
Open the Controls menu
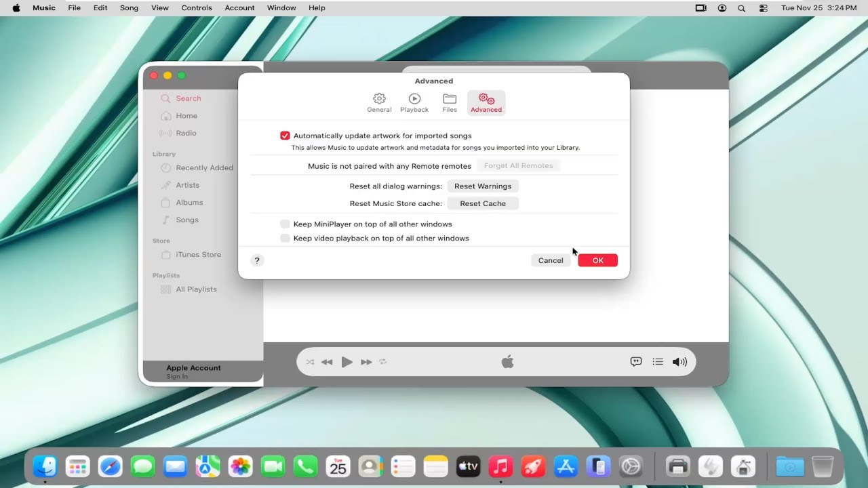point(197,8)
